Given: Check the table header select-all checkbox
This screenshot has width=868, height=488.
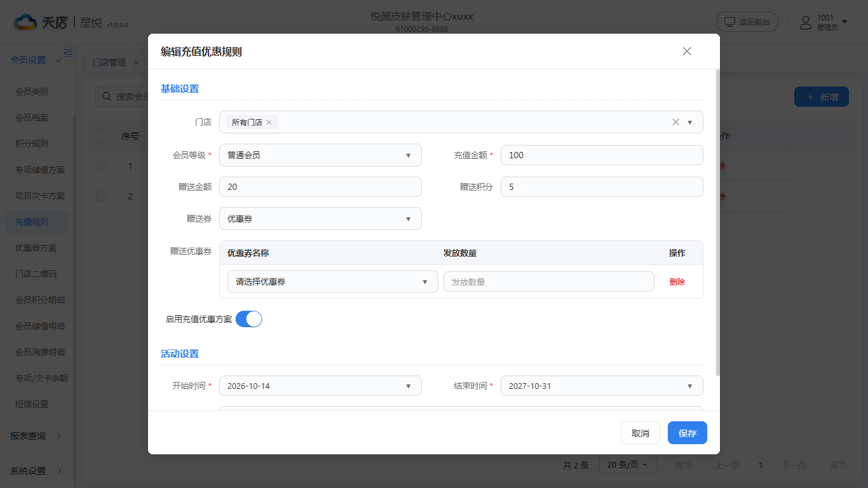Looking at the screenshot, I should point(101,136).
